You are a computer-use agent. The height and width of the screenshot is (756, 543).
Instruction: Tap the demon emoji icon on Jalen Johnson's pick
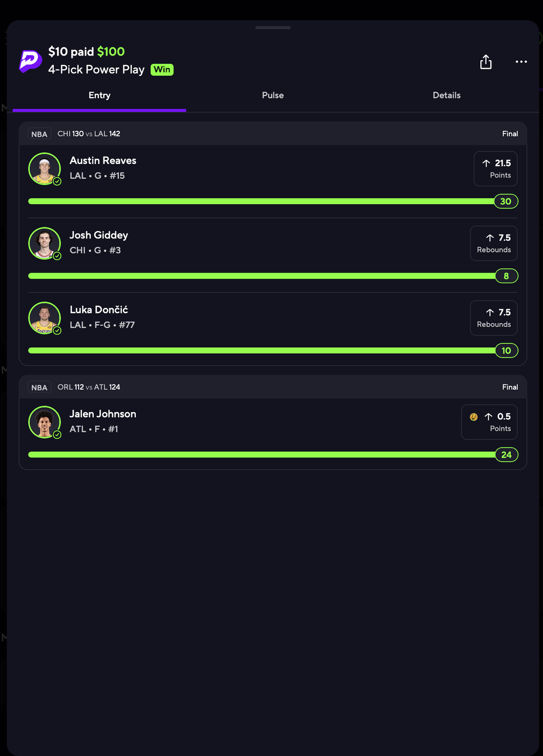click(474, 417)
